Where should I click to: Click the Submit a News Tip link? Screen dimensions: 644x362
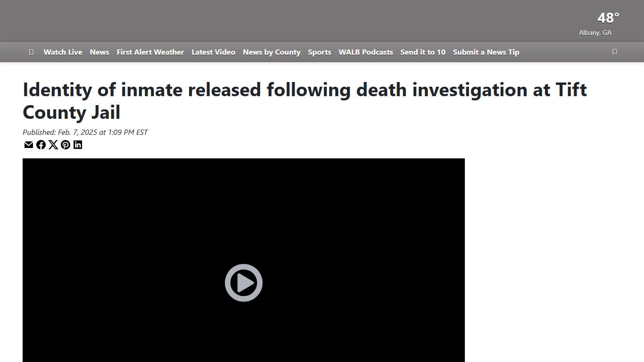(486, 52)
